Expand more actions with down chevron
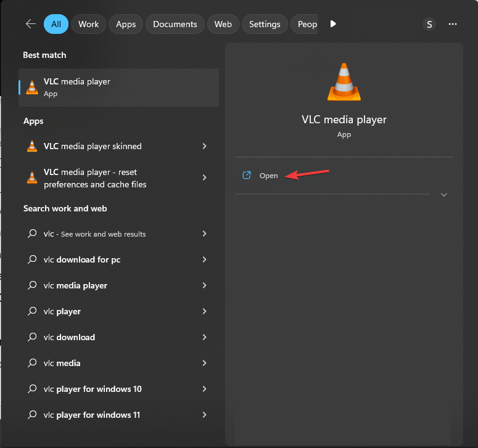This screenshot has width=478, height=448. point(444,195)
